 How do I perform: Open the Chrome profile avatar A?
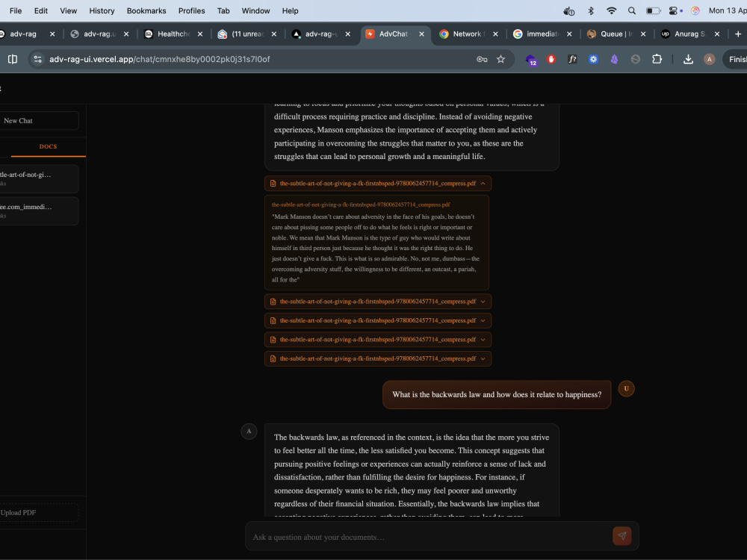[710, 59]
